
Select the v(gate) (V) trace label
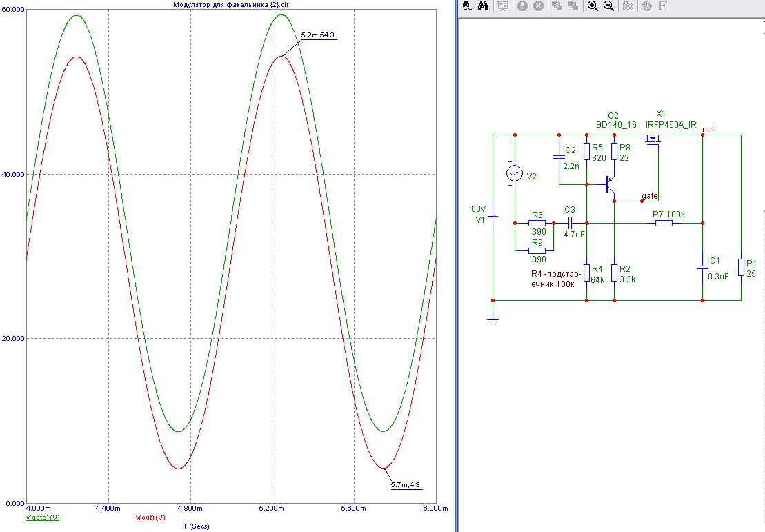43,517
